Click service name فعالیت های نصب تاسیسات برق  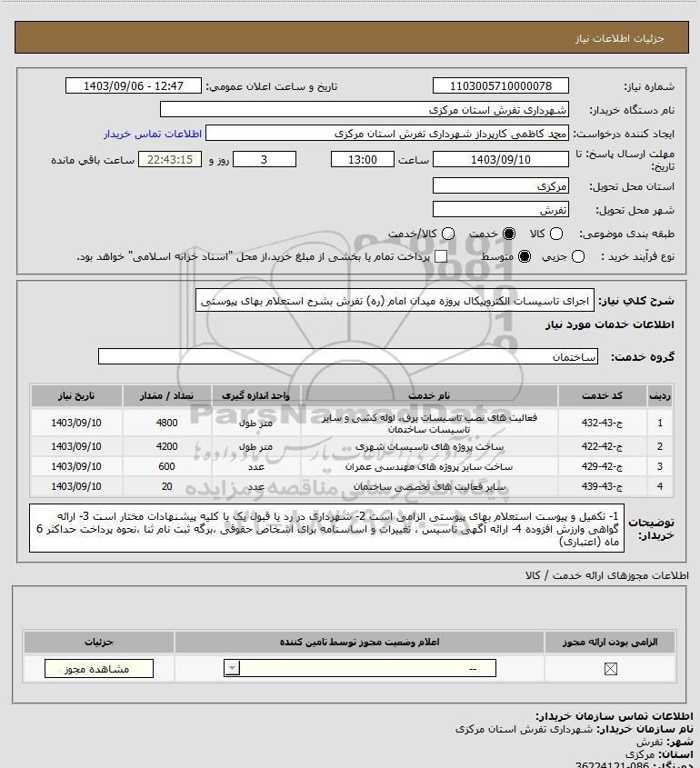429,424
